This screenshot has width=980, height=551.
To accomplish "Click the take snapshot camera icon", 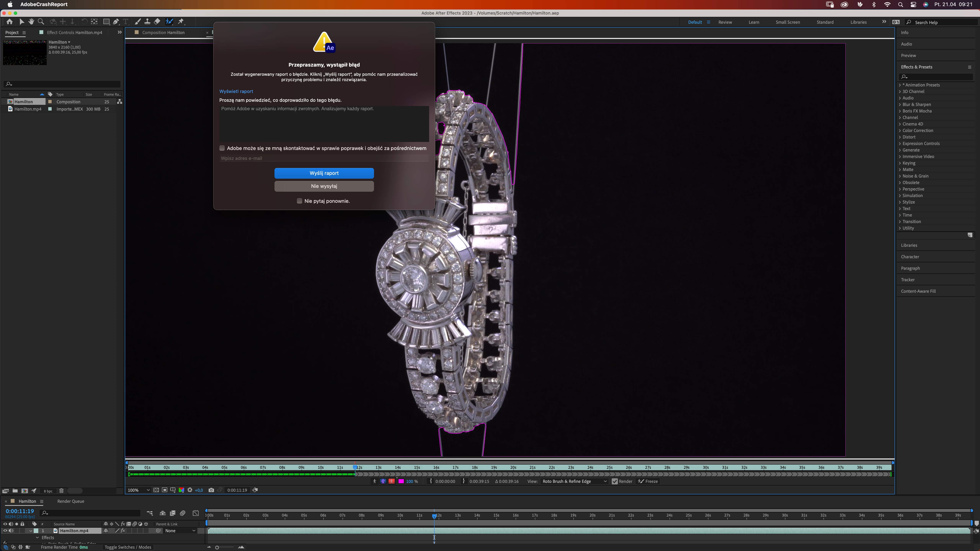I will click(211, 490).
